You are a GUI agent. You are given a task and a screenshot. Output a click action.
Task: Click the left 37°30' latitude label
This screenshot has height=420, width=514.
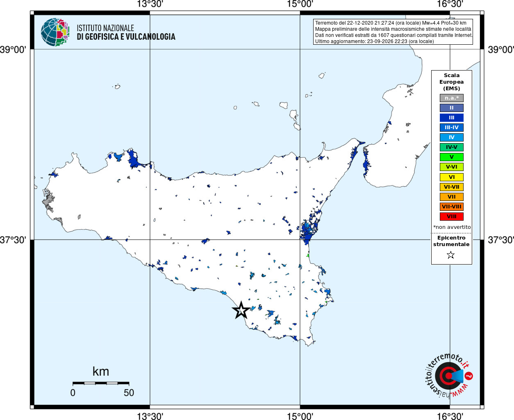point(13,240)
